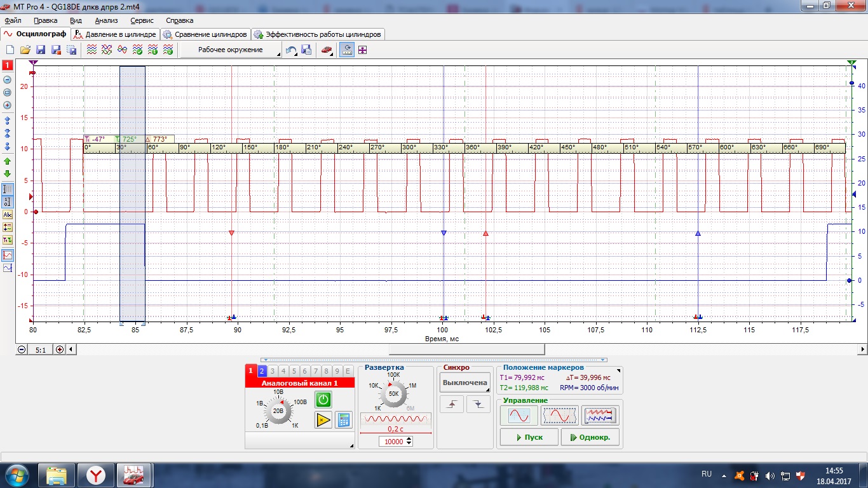Select the falling edge trigger icon
The height and width of the screenshot is (488, 868).
pyautogui.click(x=478, y=405)
